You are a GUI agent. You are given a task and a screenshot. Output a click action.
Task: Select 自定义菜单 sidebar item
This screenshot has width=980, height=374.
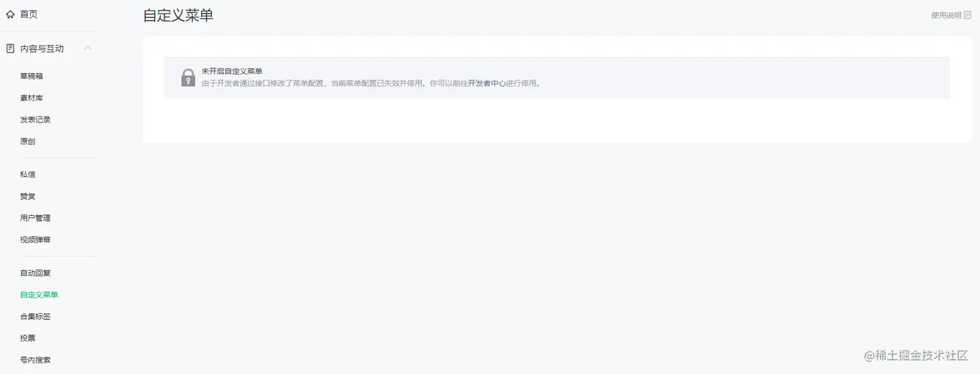point(40,295)
